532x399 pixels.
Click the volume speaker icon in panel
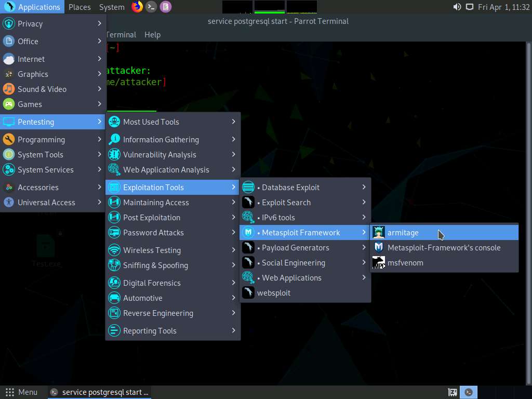coord(457,7)
